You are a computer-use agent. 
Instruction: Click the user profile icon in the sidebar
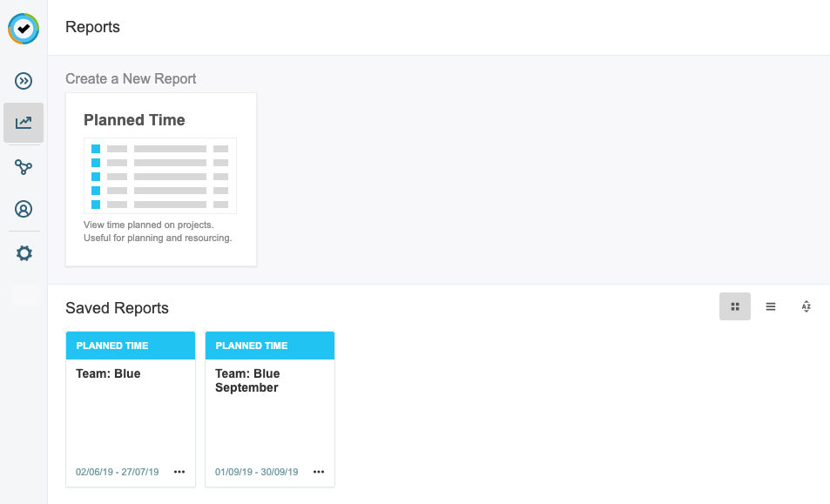point(23,210)
